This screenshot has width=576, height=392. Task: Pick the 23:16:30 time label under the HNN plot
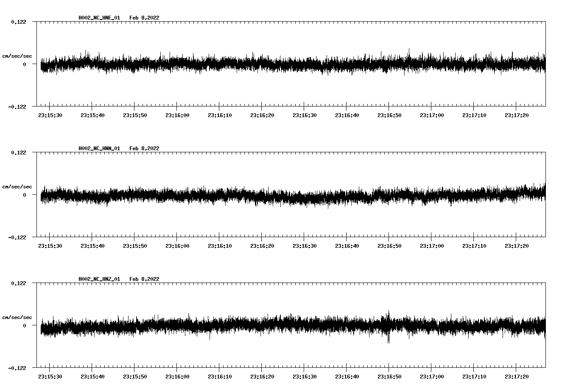(305, 246)
